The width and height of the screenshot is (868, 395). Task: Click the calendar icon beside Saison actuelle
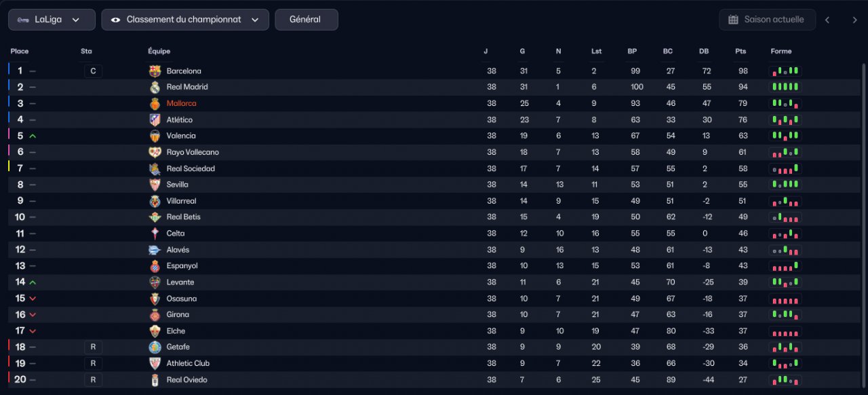point(733,20)
